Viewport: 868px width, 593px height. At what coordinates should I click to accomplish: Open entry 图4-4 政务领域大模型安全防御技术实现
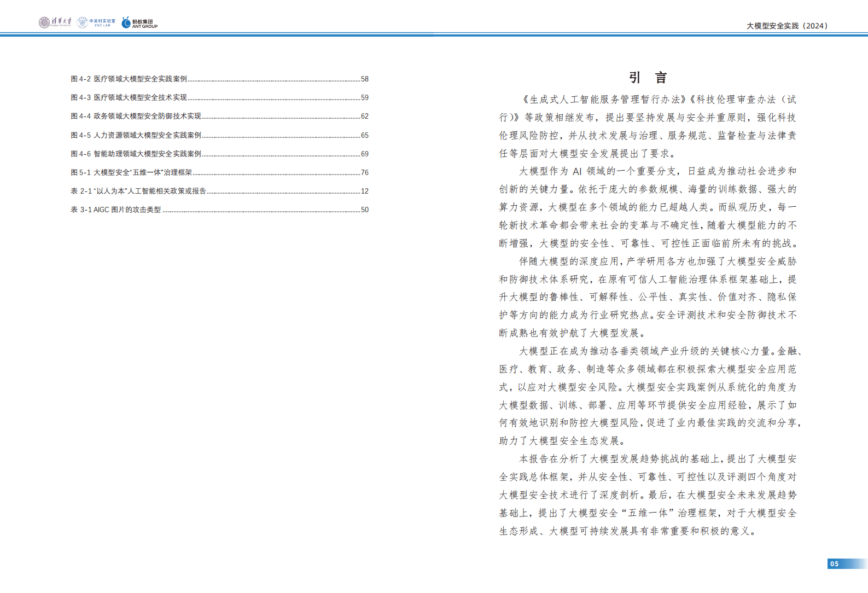click(x=219, y=116)
